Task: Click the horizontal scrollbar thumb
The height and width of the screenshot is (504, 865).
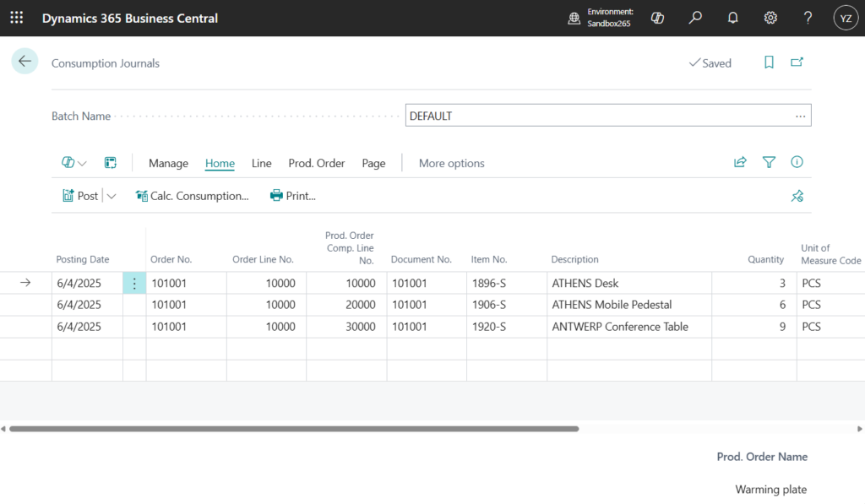Action: (x=293, y=429)
